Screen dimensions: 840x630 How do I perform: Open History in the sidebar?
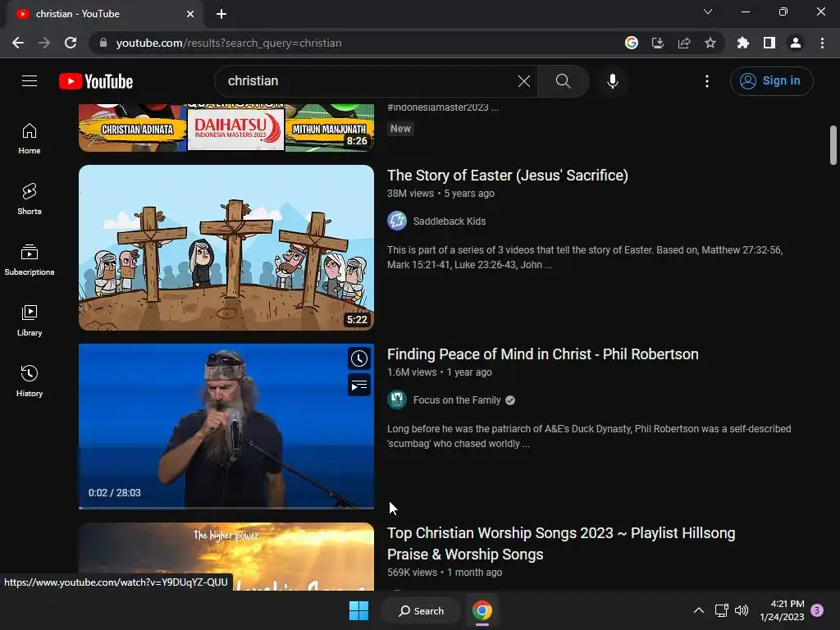(30, 381)
